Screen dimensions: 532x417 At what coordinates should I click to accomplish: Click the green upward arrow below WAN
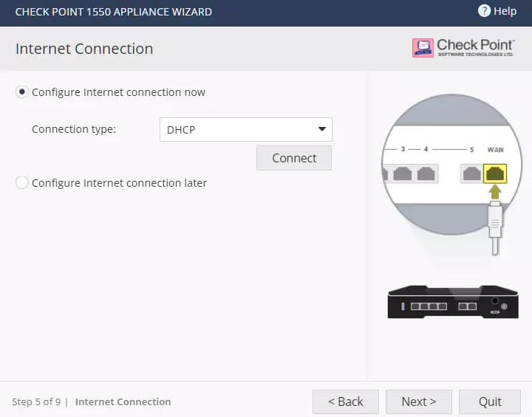pyautogui.click(x=495, y=192)
